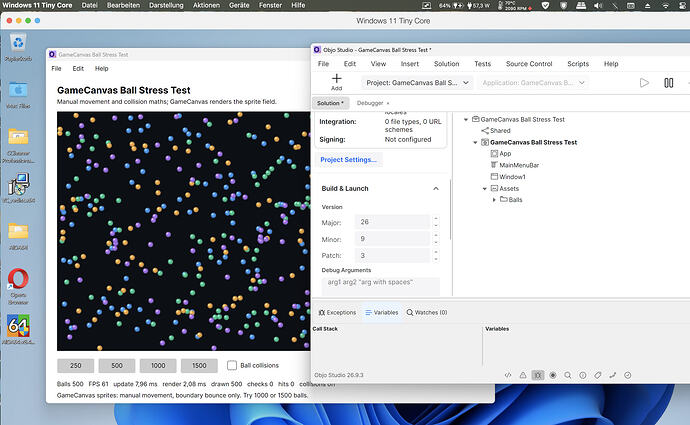Open the Solution menu in Objo Studio
This screenshot has height=425, width=690.
pos(446,64)
